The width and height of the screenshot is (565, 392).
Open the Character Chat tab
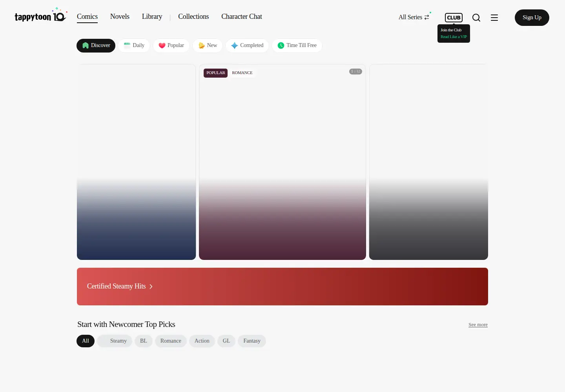click(x=242, y=16)
